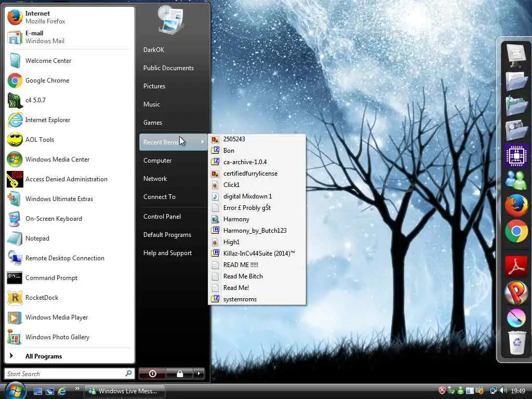Expand All Programs list
The height and width of the screenshot is (399, 532).
[70, 356]
